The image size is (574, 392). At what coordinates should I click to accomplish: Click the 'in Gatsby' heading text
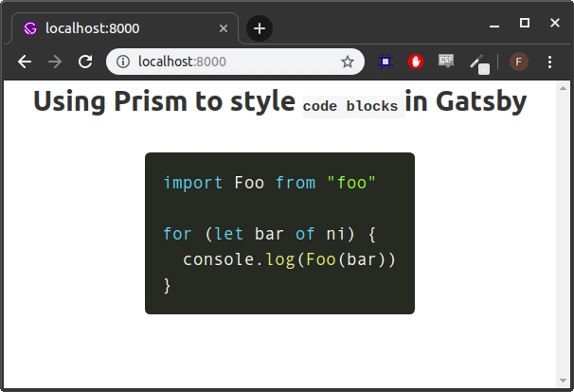coord(466,101)
